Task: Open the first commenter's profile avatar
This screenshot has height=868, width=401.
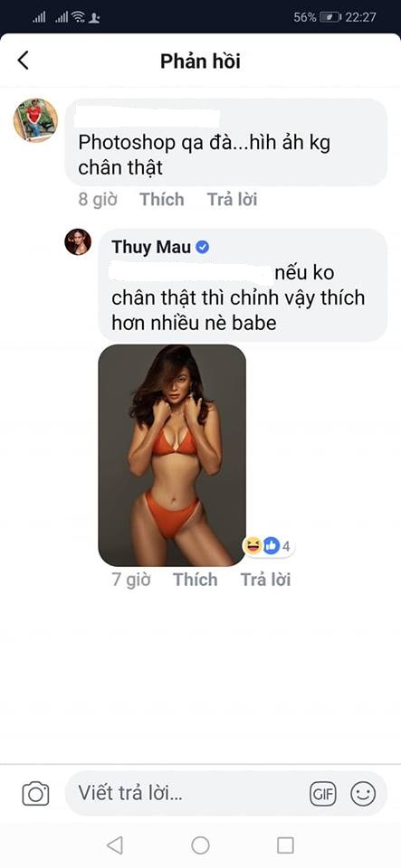Action: click(35, 120)
